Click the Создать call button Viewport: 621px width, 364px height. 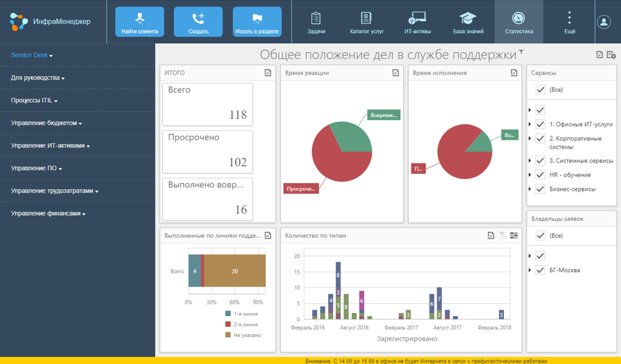(x=198, y=22)
